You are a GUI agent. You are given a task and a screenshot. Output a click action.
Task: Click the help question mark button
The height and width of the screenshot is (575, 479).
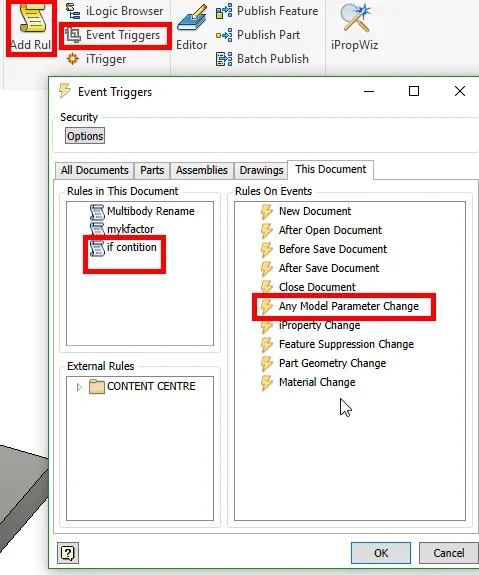68,553
